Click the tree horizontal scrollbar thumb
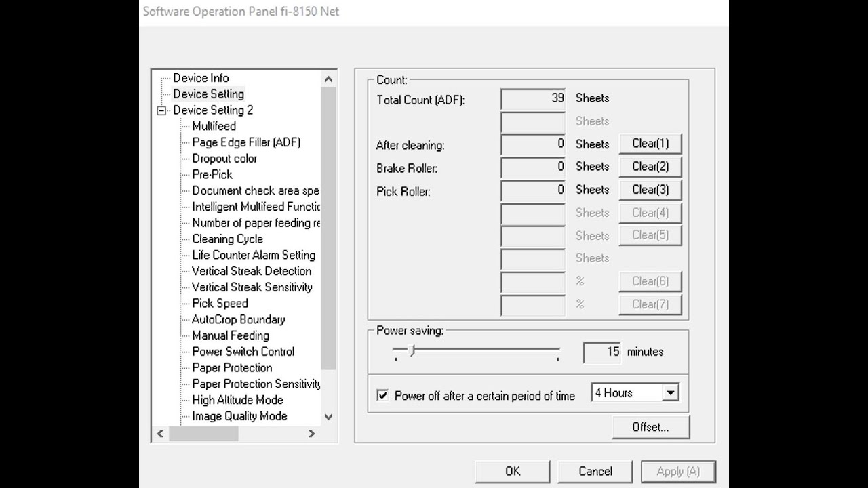 [x=203, y=434]
